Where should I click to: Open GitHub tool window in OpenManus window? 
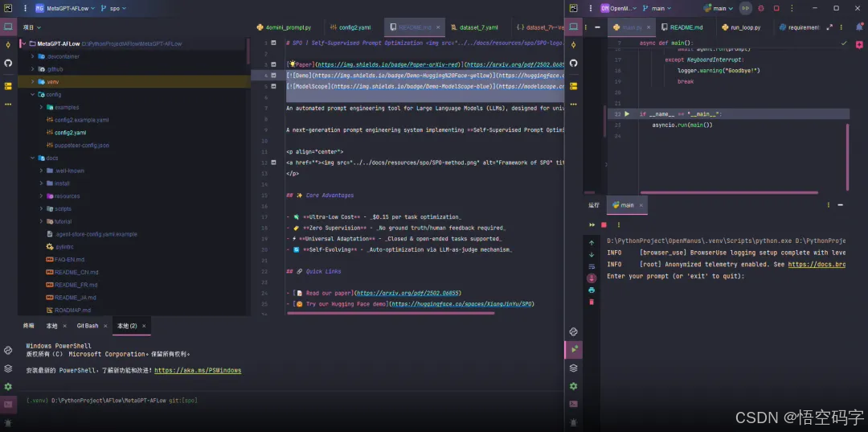pos(574,63)
